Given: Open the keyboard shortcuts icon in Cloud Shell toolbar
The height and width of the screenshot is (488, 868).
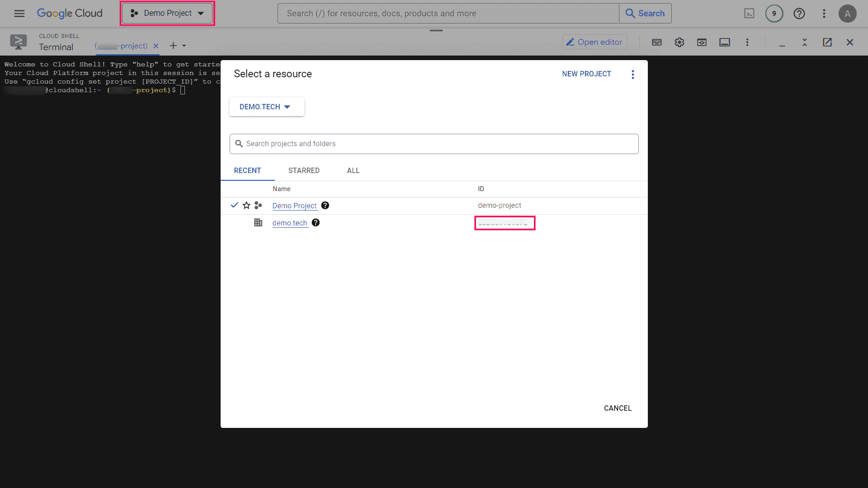Looking at the screenshot, I should click(x=656, y=42).
